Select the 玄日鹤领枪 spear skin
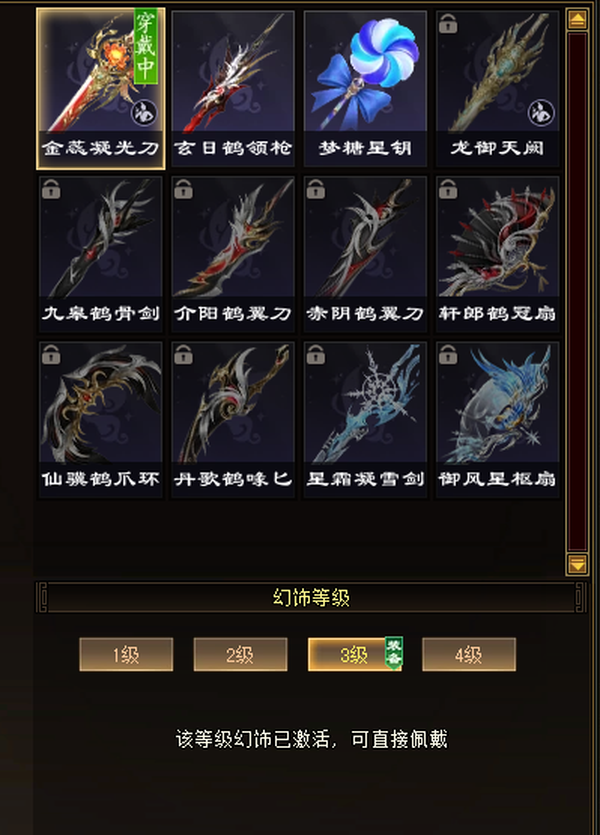This screenshot has width=600, height=835. [233, 89]
